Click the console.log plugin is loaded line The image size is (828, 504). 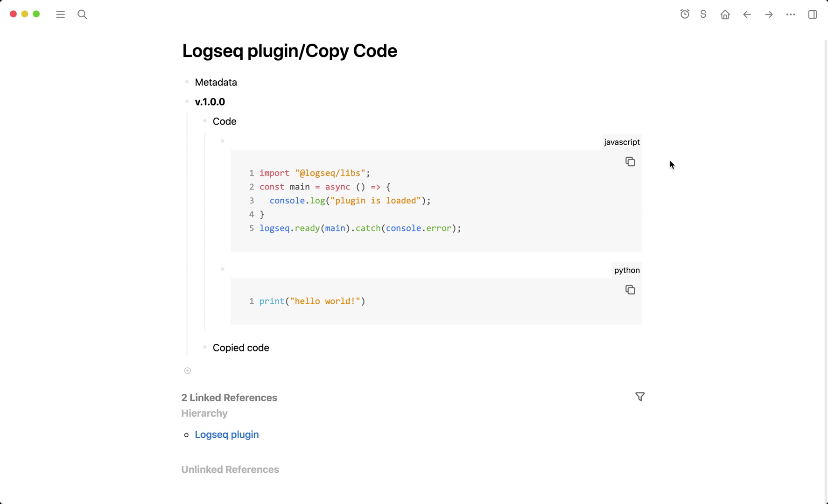coord(350,201)
